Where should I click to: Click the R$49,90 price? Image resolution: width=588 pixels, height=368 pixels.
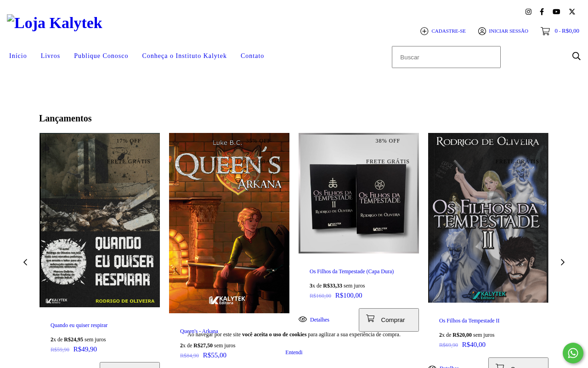click(85, 349)
